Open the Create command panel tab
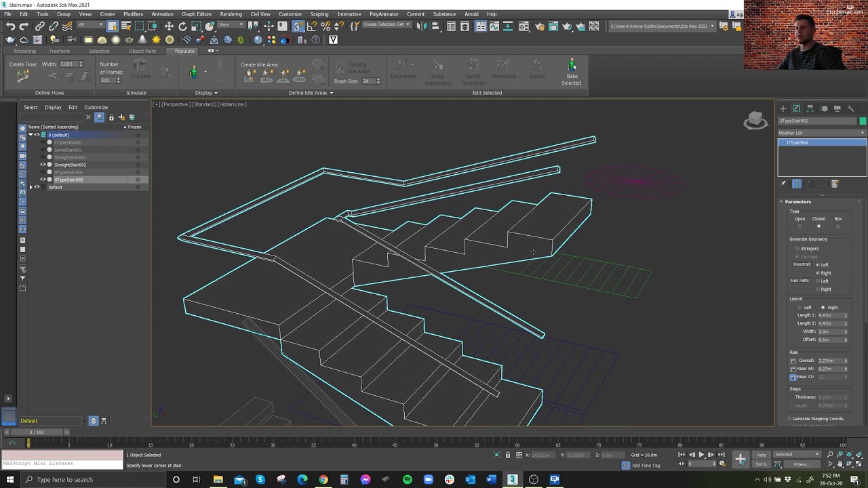The image size is (868, 488). pos(783,108)
